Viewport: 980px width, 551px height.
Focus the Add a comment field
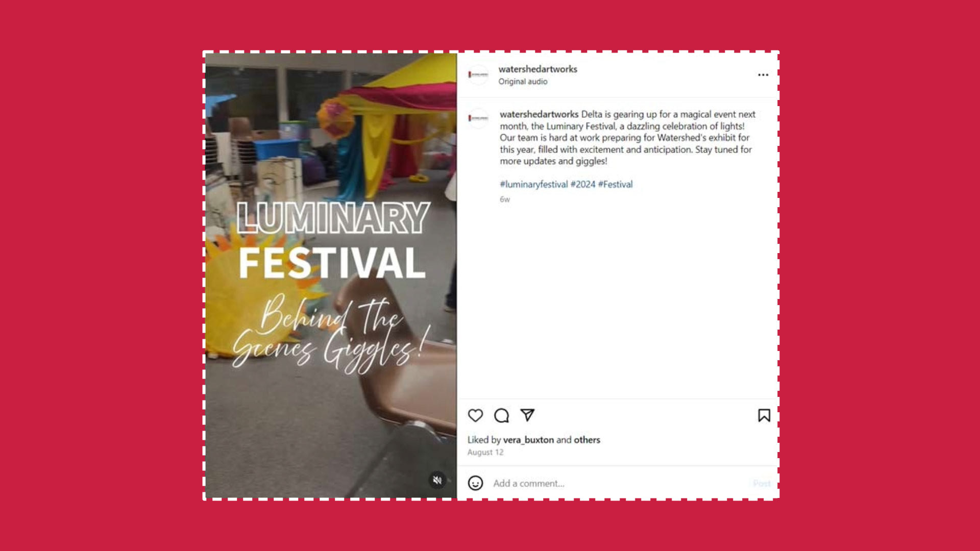coord(618,483)
